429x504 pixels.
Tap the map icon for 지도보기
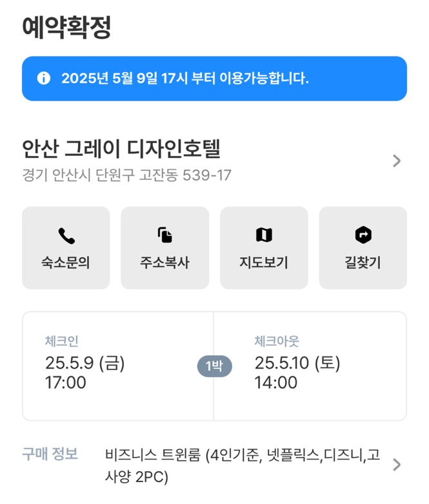(264, 235)
